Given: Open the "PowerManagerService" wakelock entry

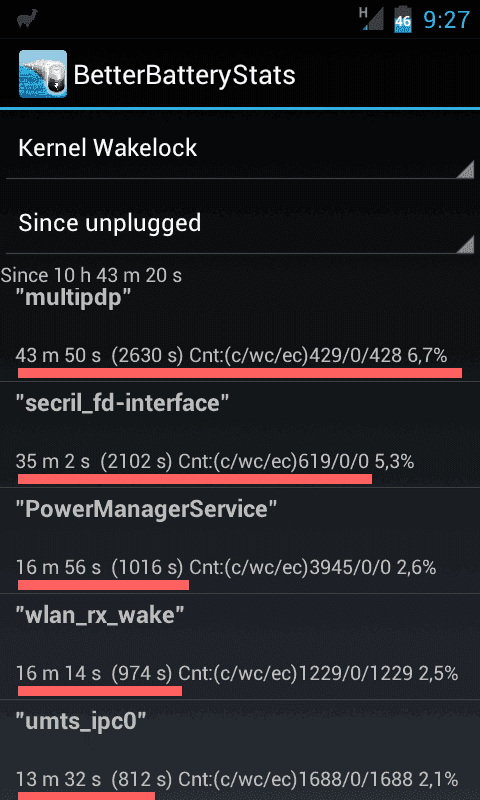Looking at the screenshot, I should (240, 540).
